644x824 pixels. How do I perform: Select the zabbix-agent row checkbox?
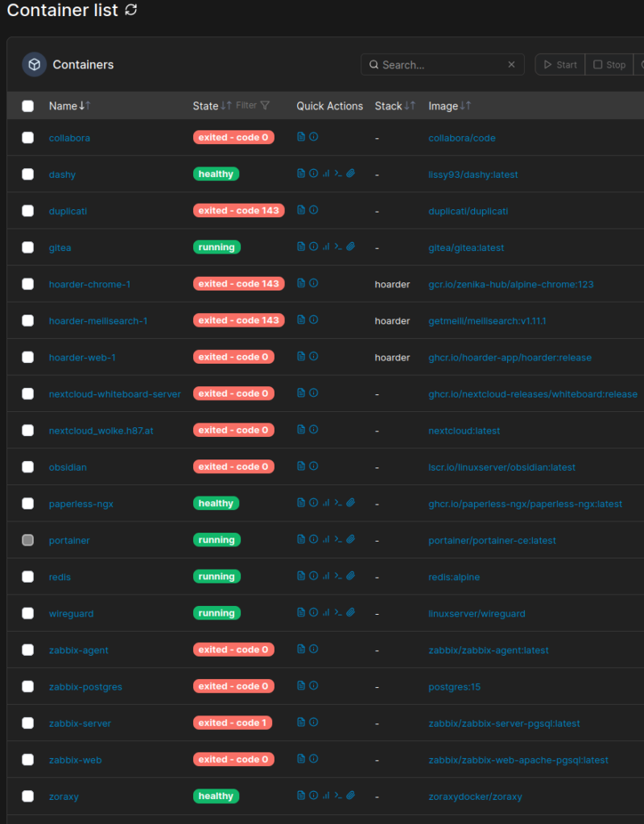pyautogui.click(x=28, y=650)
